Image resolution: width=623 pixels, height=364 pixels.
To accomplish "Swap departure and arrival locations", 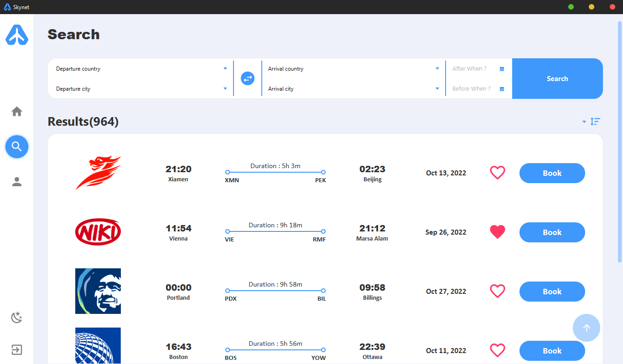I will click(x=248, y=78).
